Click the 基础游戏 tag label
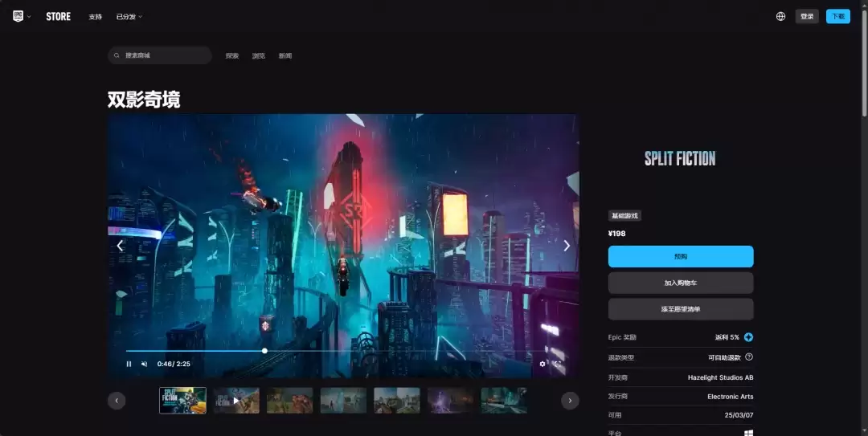The height and width of the screenshot is (436, 868). tap(624, 216)
